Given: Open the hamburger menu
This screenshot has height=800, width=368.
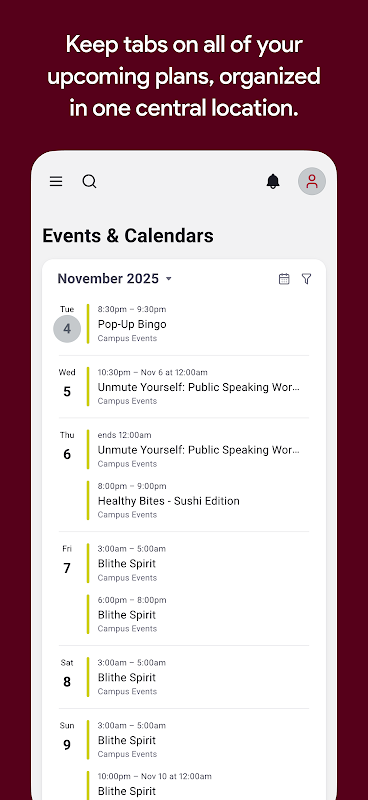Looking at the screenshot, I should [x=56, y=181].
